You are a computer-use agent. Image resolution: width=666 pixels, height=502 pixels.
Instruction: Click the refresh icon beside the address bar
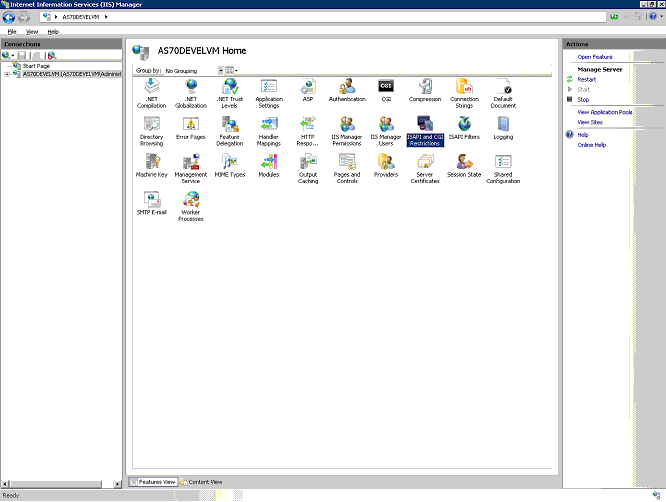coord(614,17)
